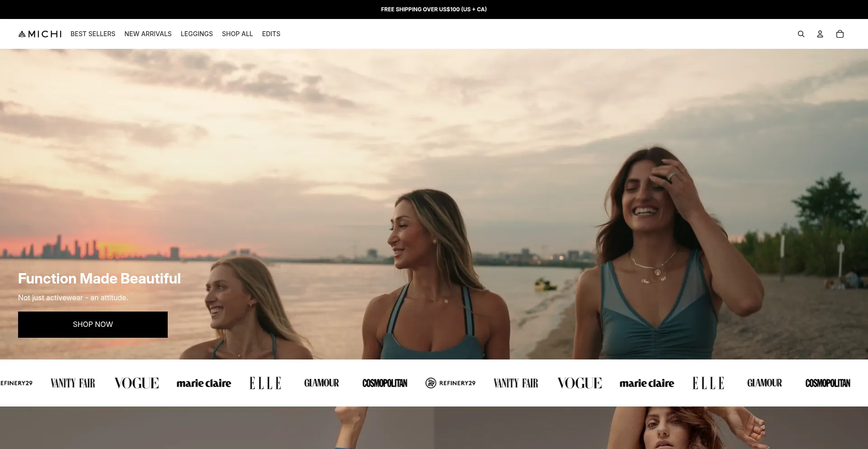The height and width of the screenshot is (449, 868).
Task: Click the Shop Now button
Action: pyautogui.click(x=93, y=325)
